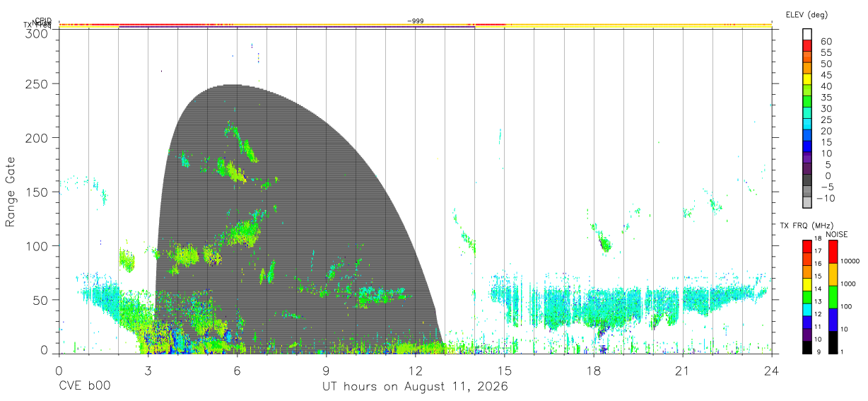Select x-axis hour tick label "24"
Viewport: 868px width, 401px height.
click(x=772, y=371)
